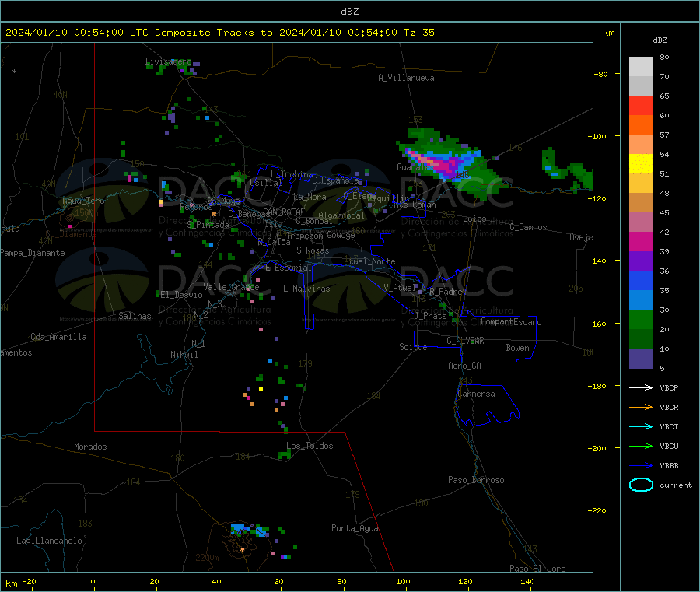Click the A_Villanueva location label

[406, 78]
